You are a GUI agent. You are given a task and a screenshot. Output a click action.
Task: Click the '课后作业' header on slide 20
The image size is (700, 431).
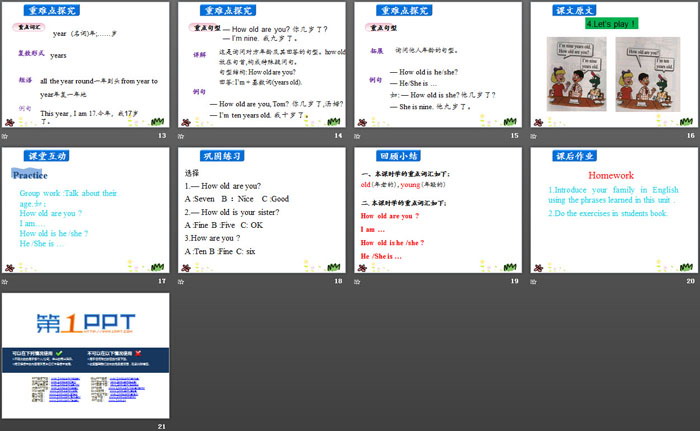(575, 156)
